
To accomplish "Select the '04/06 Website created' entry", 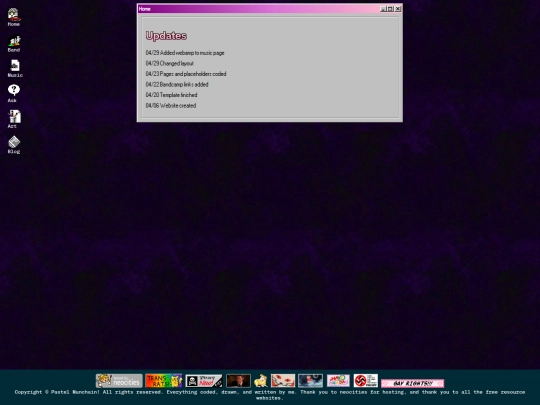I will [171, 105].
